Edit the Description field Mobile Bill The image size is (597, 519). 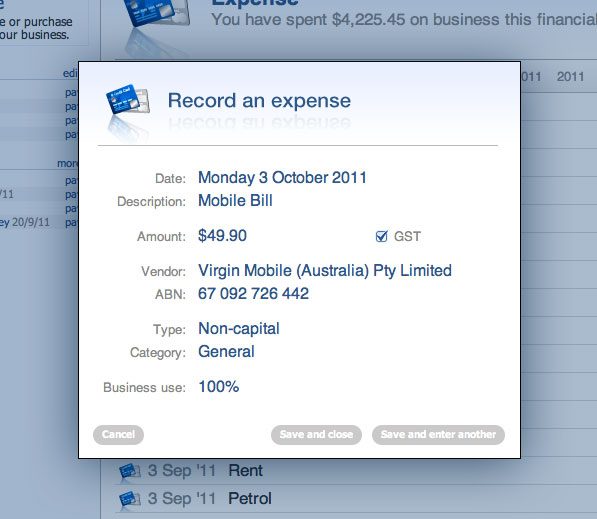pos(235,201)
